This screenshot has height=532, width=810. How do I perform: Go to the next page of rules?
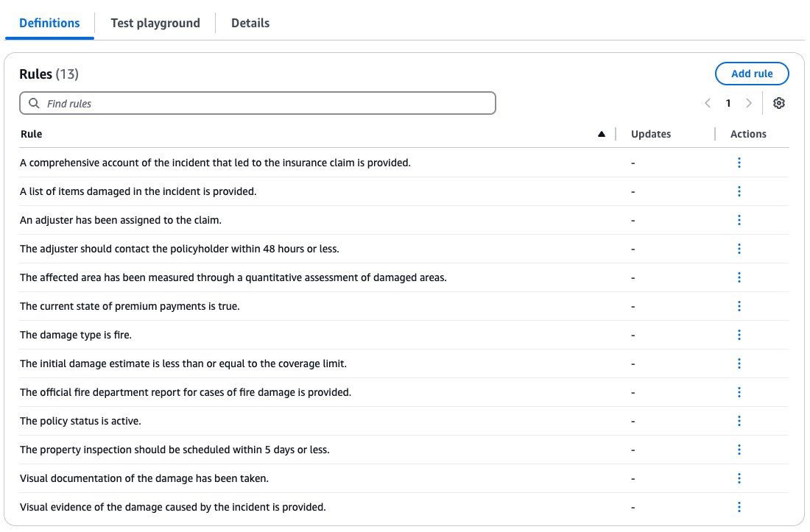click(x=749, y=104)
